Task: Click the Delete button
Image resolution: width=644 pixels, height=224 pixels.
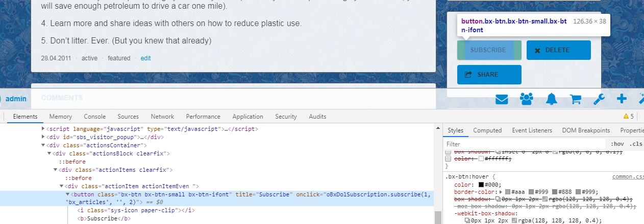Action: [558, 50]
